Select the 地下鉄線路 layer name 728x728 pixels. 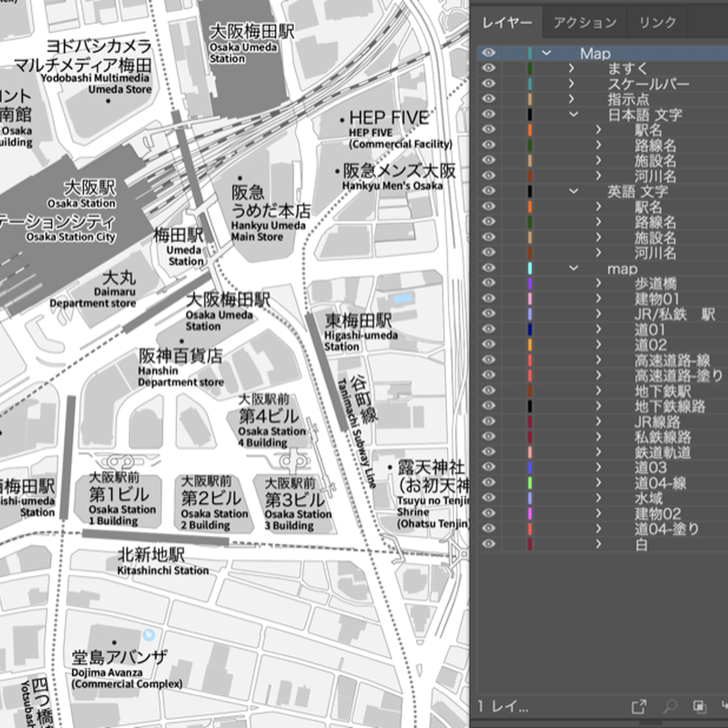pos(670,406)
